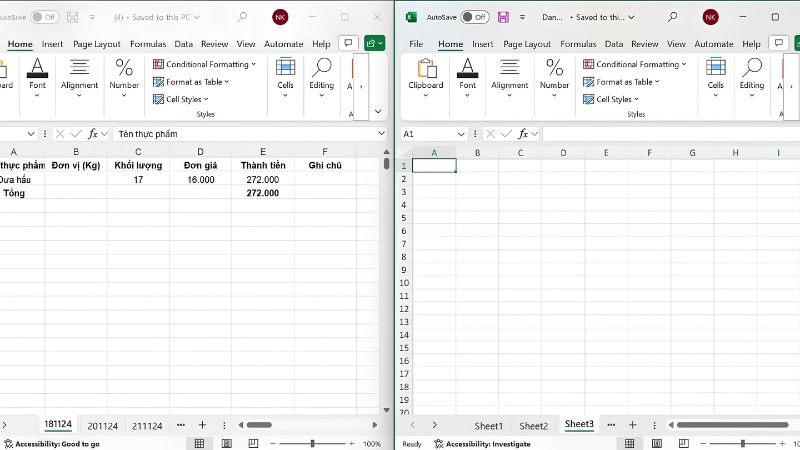Viewport: 800px width, 450px height.
Task: Click the Save icon in left window
Action: click(x=73, y=17)
